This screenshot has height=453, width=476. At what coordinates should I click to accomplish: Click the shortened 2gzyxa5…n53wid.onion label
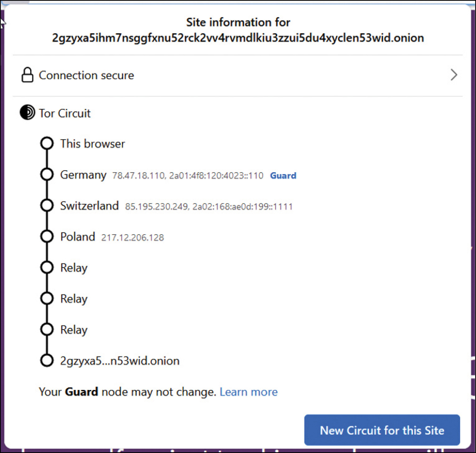click(x=120, y=361)
